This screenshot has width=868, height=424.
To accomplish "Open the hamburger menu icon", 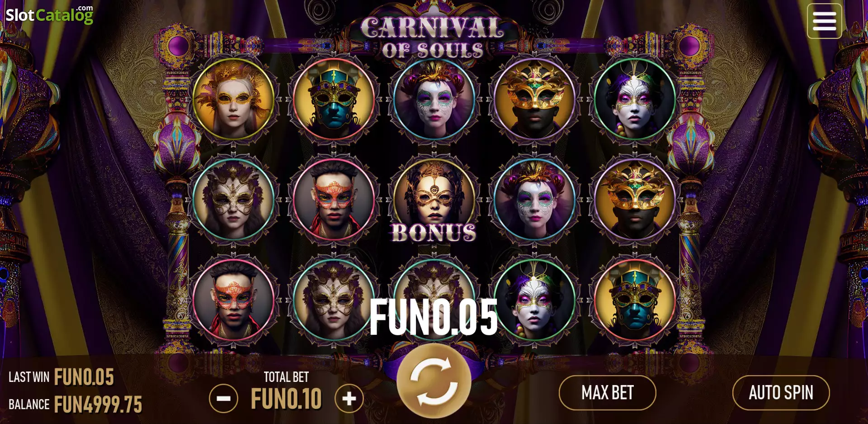I will pos(824,21).
